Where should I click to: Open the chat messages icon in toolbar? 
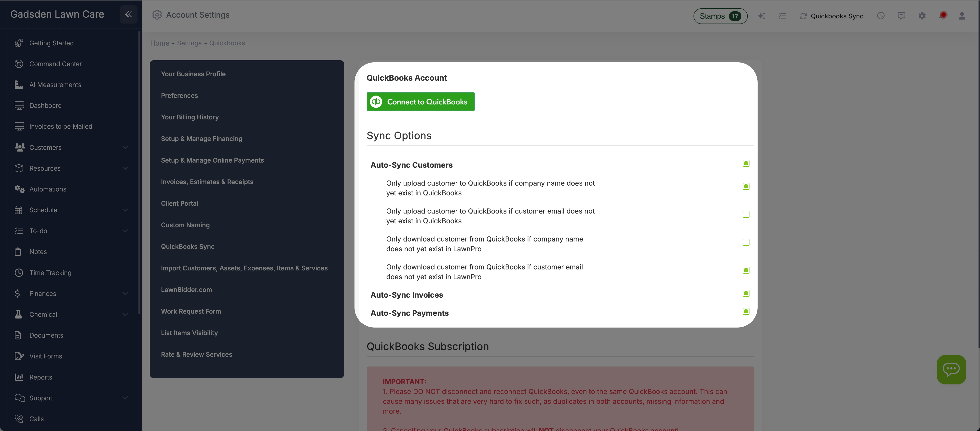[x=902, y=16]
